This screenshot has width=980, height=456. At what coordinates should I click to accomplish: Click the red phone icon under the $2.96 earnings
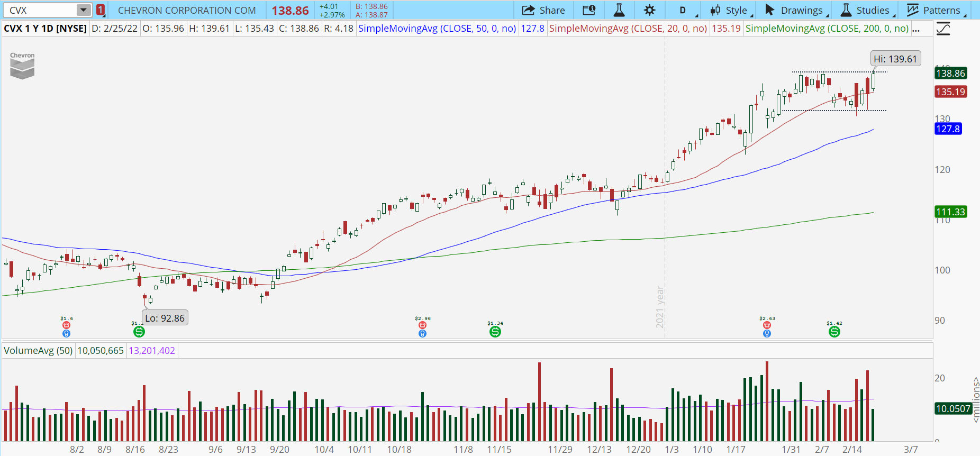tap(422, 325)
